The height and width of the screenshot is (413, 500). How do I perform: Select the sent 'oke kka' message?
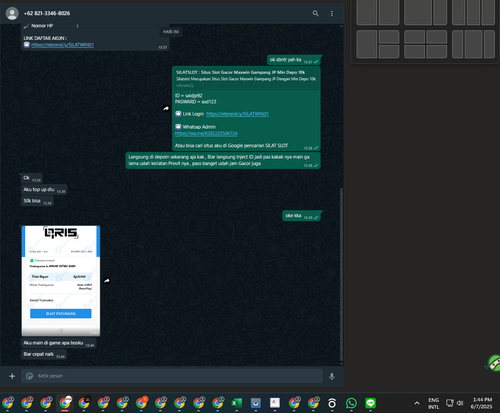click(x=302, y=216)
